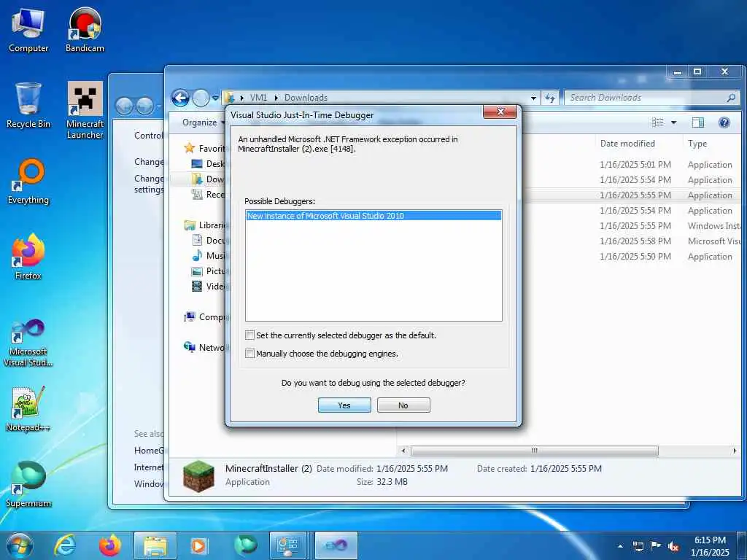The image size is (747, 560).
Task: Click No in the Just-In-Time Debugger dialog
Action: click(403, 405)
